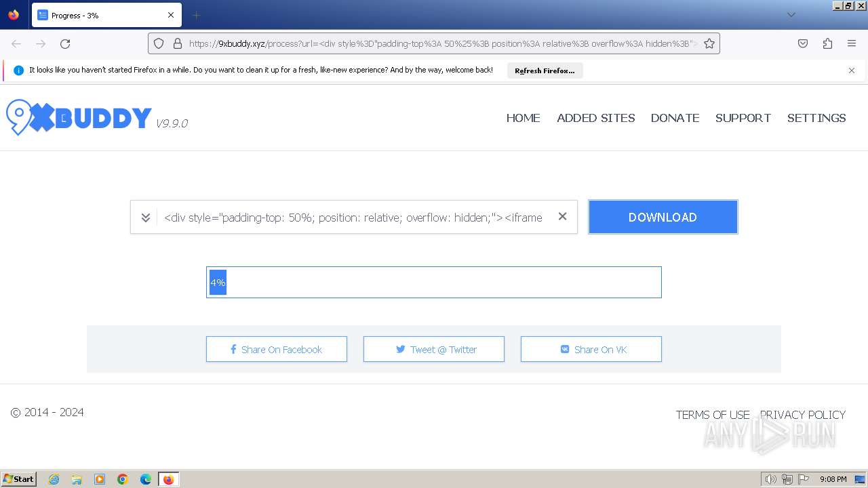Click the network tray icon
Image resolution: width=868 pixels, height=488 pixels.
787,479
